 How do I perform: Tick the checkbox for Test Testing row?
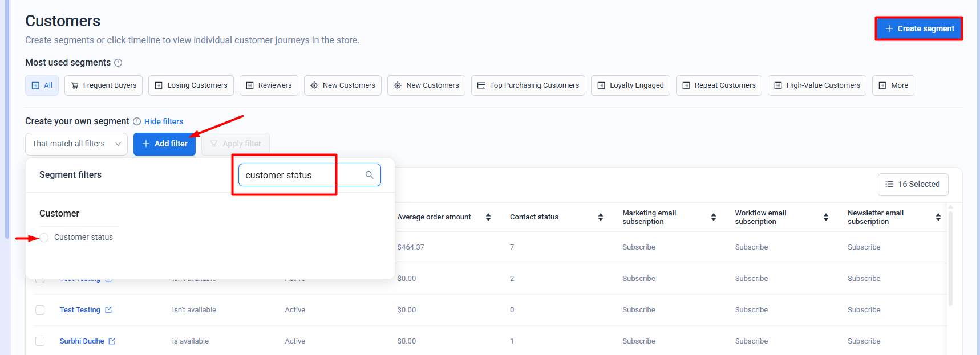pyautogui.click(x=40, y=310)
